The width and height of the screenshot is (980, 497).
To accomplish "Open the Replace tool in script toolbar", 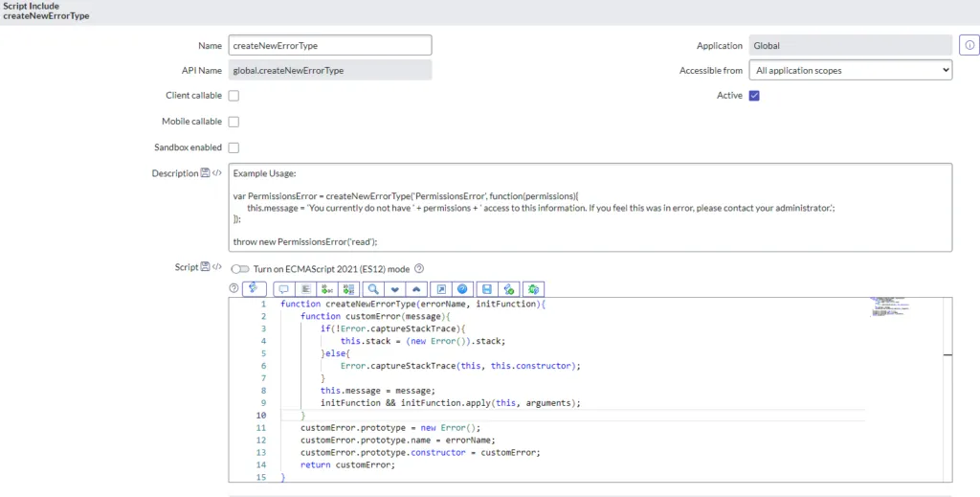I will tap(327, 289).
